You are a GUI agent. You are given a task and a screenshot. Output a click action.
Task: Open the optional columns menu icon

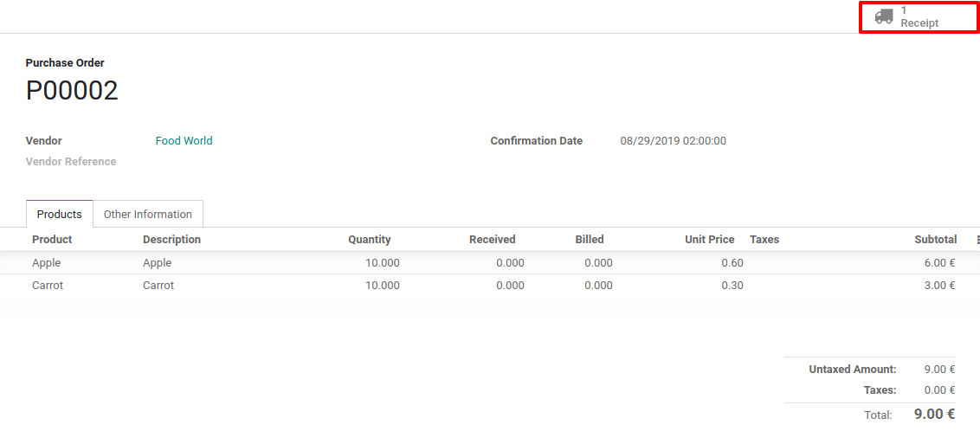pyautogui.click(x=977, y=240)
